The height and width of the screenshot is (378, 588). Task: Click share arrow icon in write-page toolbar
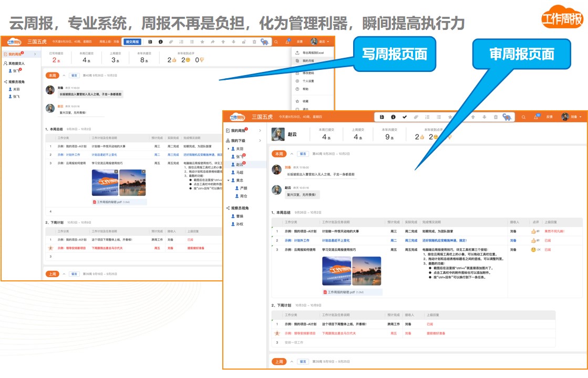point(213,41)
